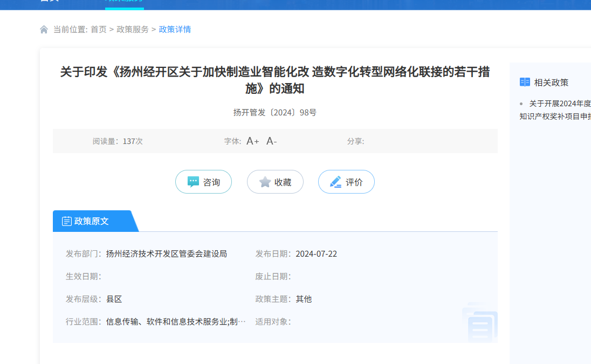Click the document icon next to 政策原文
Screen dimensions: 591x364
point(66,221)
